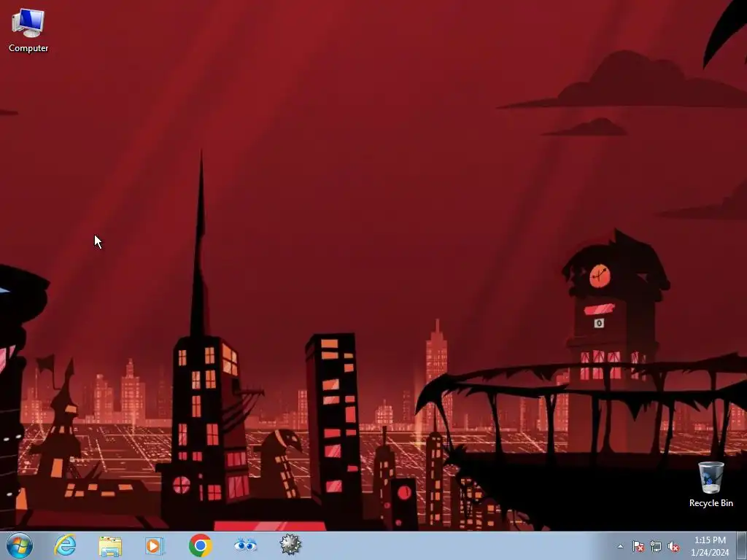Click the blue eyes taskbar icon
The height and width of the screenshot is (560, 747).
pos(245,545)
